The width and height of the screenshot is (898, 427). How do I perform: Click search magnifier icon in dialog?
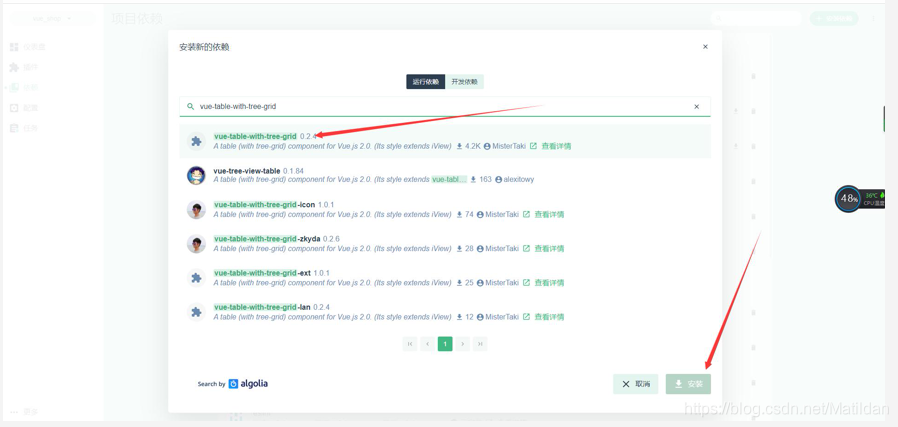click(x=191, y=106)
